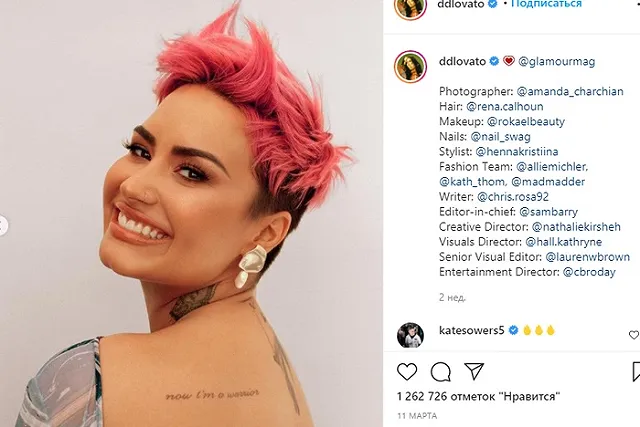The height and width of the screenshot is (427, 640).
Task: Open @amanda_charchian photographer link
Action: pos(570,91)
